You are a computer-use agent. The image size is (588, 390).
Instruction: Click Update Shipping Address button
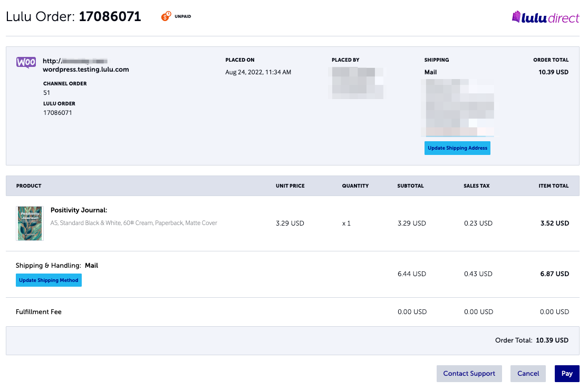pyautogui.click(x=457, y=148)
